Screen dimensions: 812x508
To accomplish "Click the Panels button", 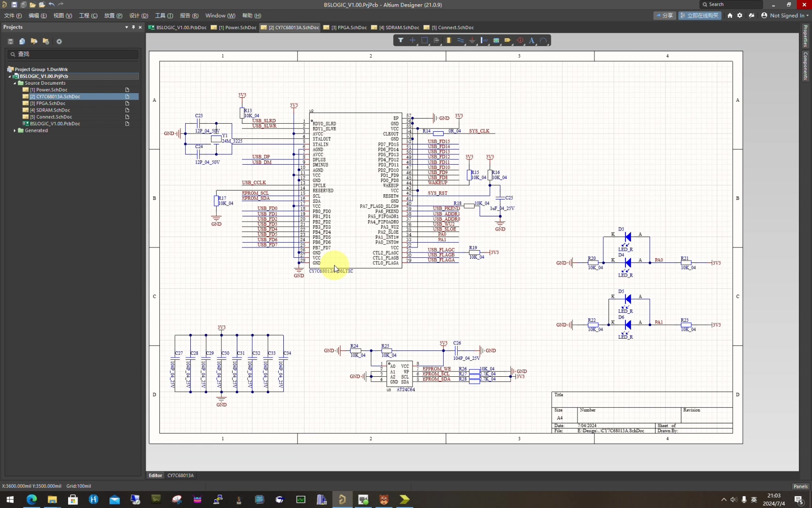I will pos(800,486).
